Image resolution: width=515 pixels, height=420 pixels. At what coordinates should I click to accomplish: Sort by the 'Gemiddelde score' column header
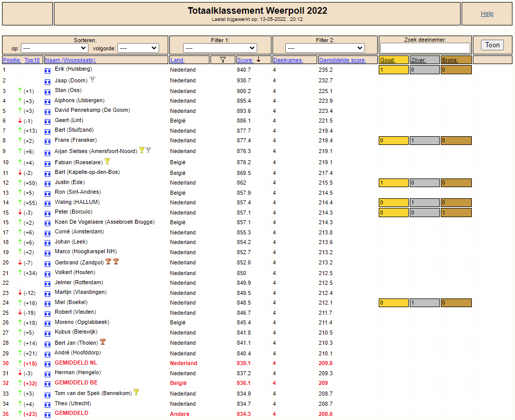[x=342, y=60]
